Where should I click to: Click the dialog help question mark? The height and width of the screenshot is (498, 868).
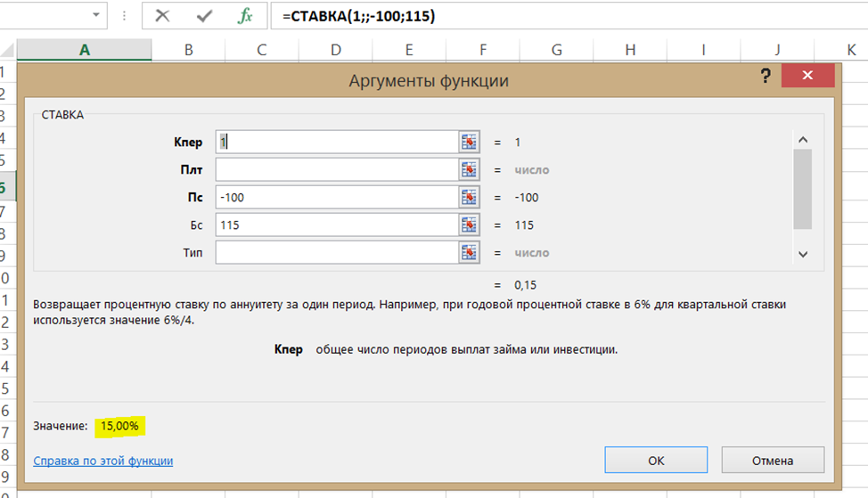point(765,78)
